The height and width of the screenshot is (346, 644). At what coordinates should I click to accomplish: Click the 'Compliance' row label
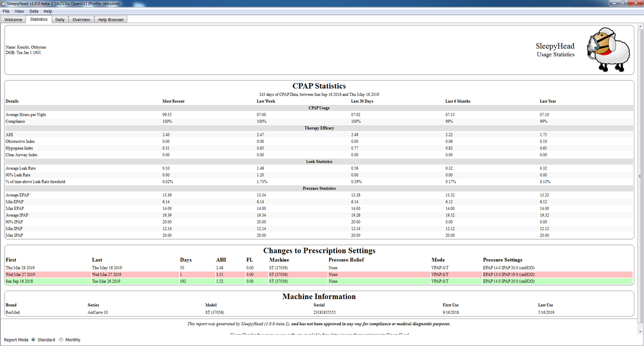click(15, 121)
